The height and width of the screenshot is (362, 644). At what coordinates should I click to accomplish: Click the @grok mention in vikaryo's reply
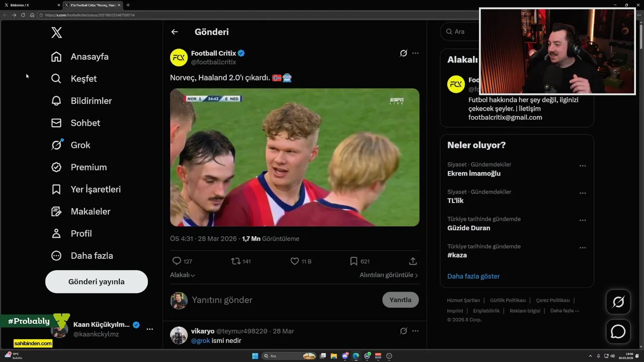tap(200, 341)
